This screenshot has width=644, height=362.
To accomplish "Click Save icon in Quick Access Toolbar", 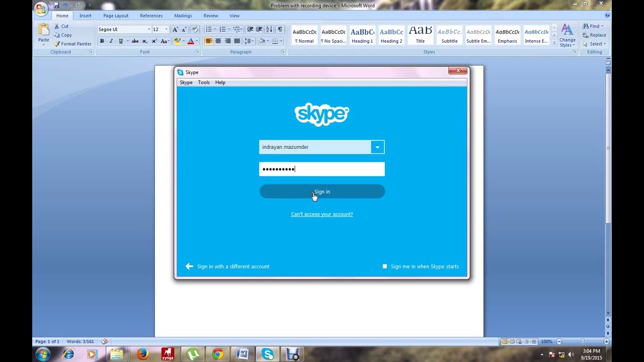I will pyautogui.click(x=56, y=5).
